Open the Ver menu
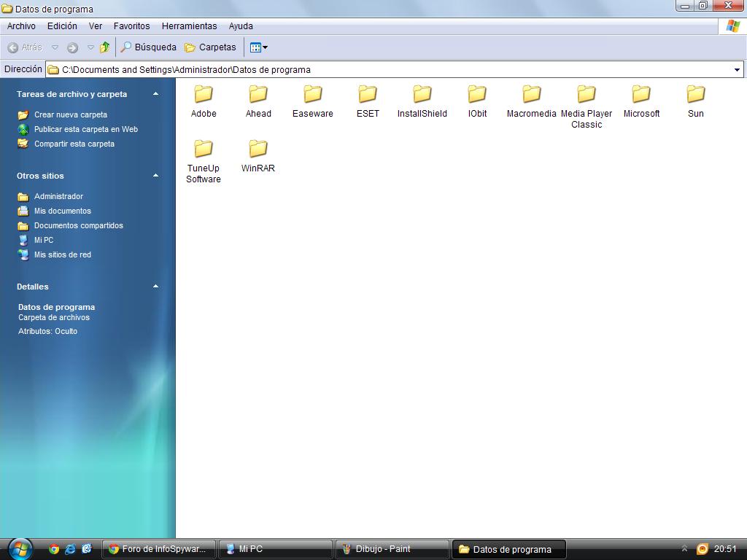The width and height of the screenshot is (747, 560). tap(96, 26)
